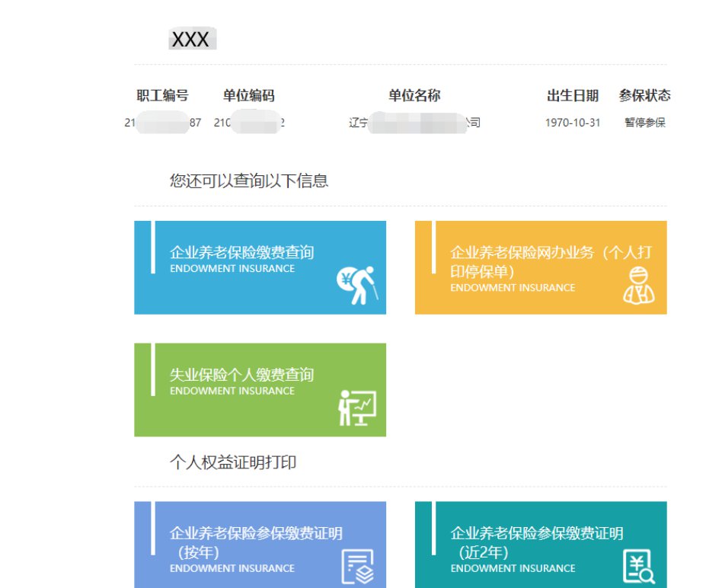
Task: Click the 单位名称 column header
Action: click(414, 96)
